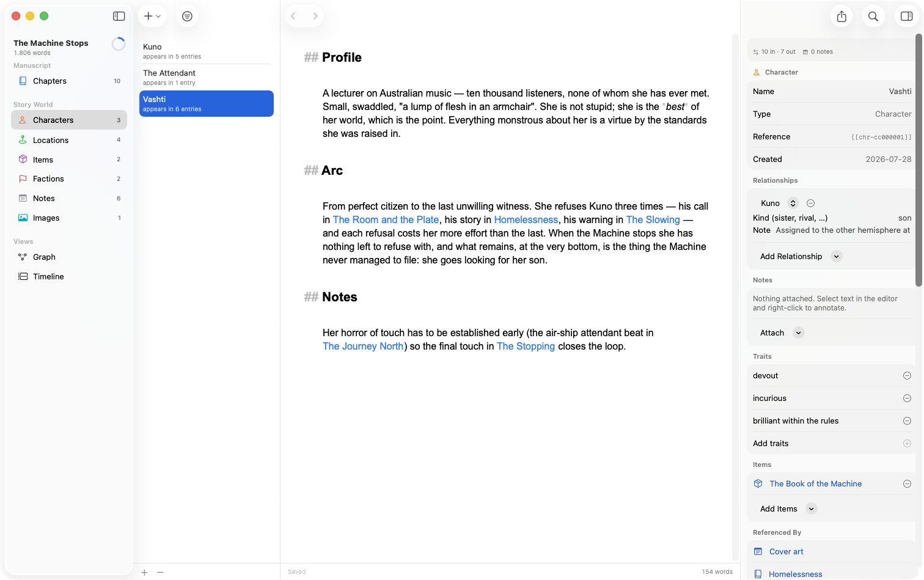Remove 'The Book of the Machine' item

(x=907, y=484)
